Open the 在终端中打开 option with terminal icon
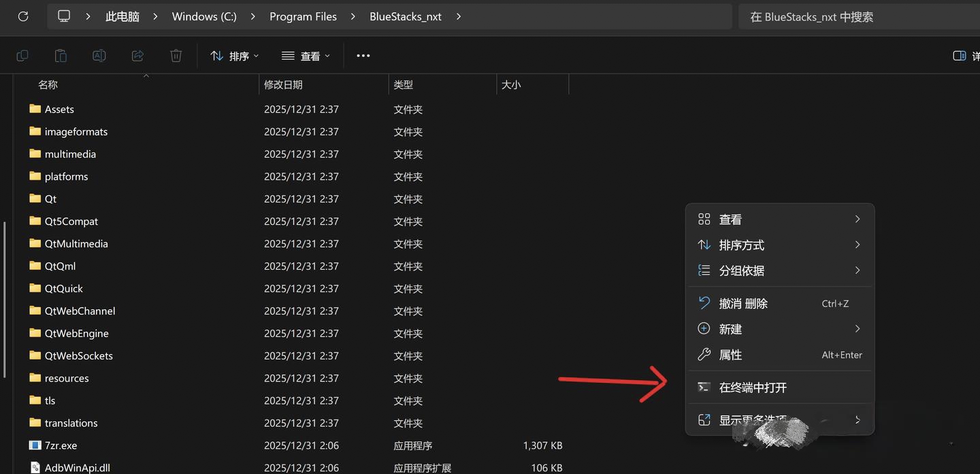The width and height of the screenshot is (980, 474). [x=752, y=386]
